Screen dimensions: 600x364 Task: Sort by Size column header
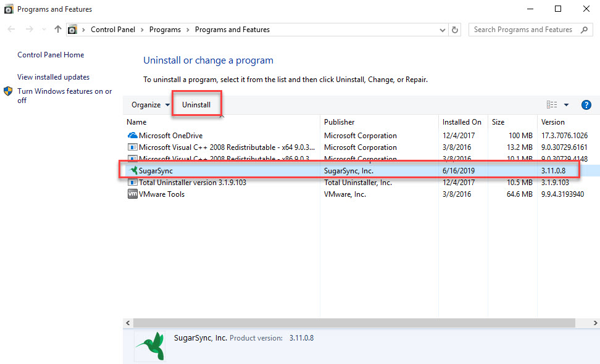point(498,122)
